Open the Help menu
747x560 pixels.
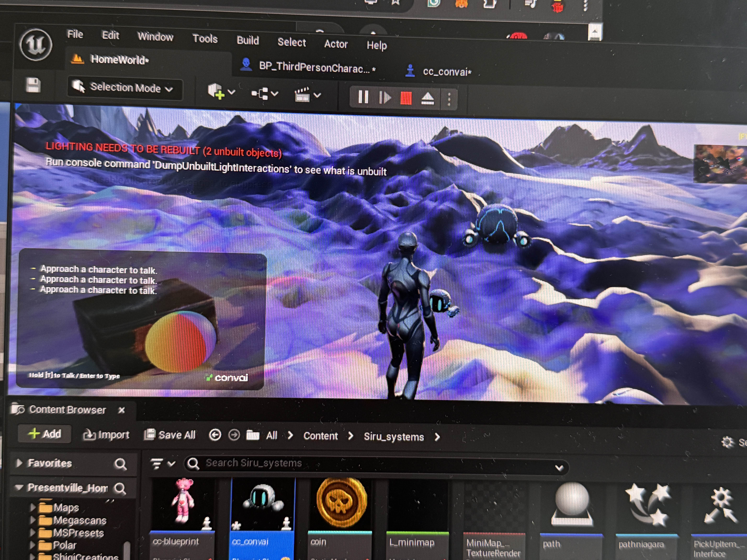377,46
